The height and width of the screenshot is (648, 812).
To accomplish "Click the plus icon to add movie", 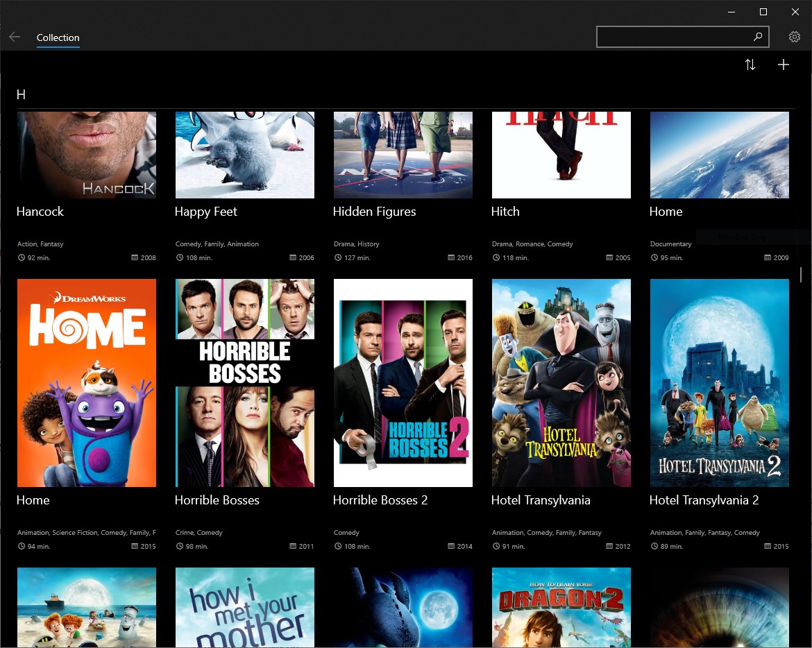I will click(x=784, y=65).
